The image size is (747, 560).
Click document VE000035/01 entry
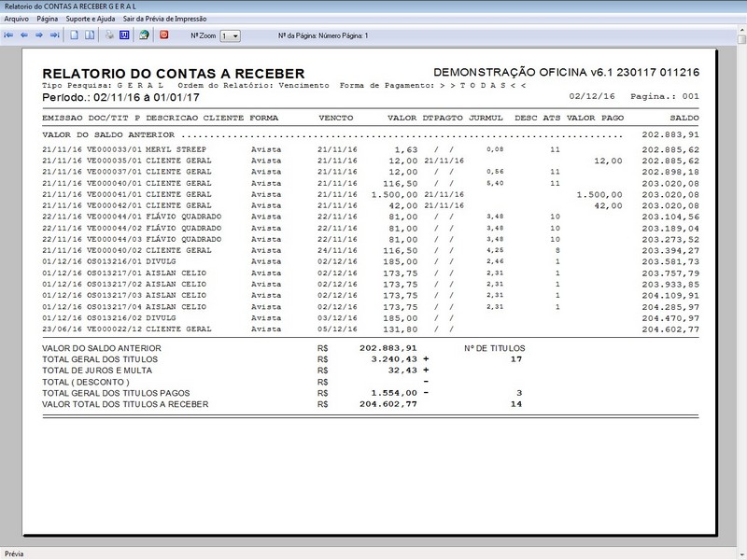[114, 161]
